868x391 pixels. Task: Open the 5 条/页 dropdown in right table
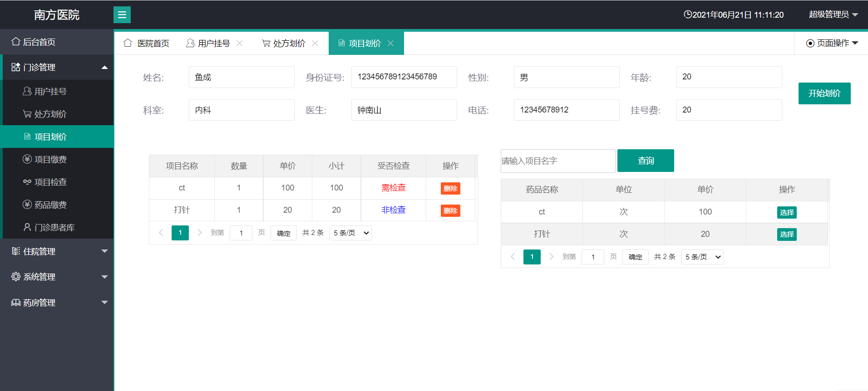pos(702,257)
